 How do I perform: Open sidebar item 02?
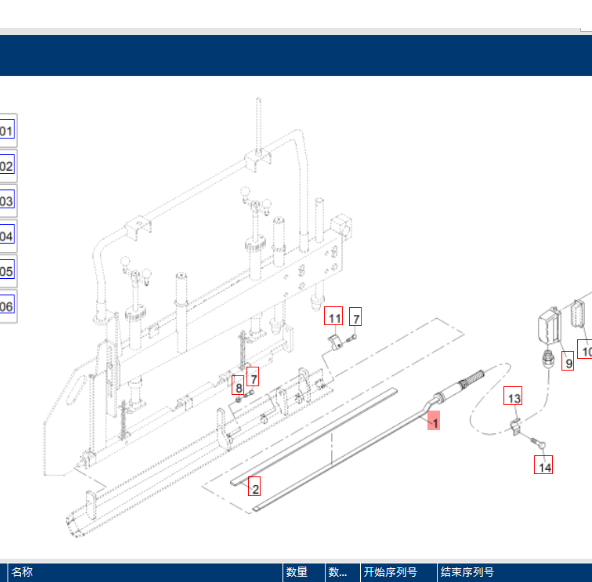[x=7, y=166]
